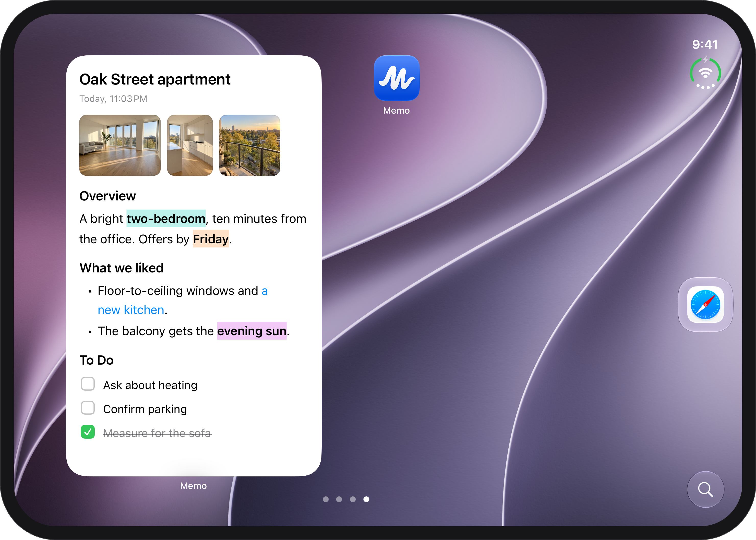Tap the Wi-Fi status indicator
The width and height of the screenshot is (756, 540).
pos(705,73)
